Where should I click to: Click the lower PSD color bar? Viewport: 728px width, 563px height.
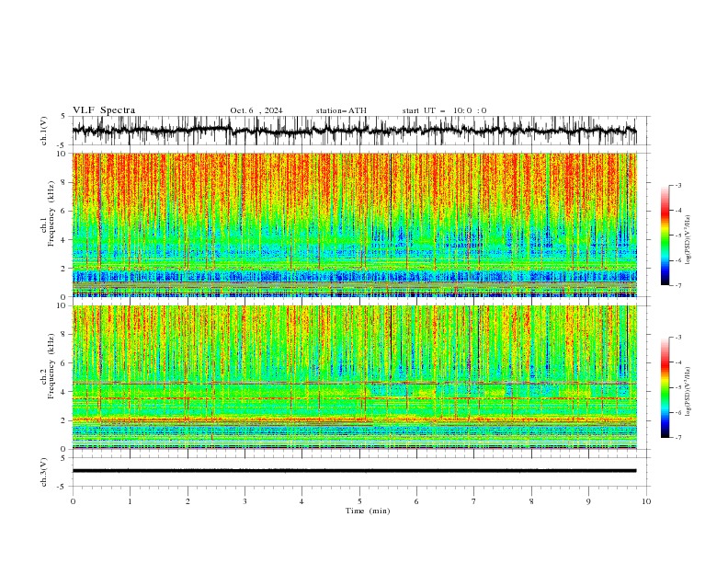(665, 387)
